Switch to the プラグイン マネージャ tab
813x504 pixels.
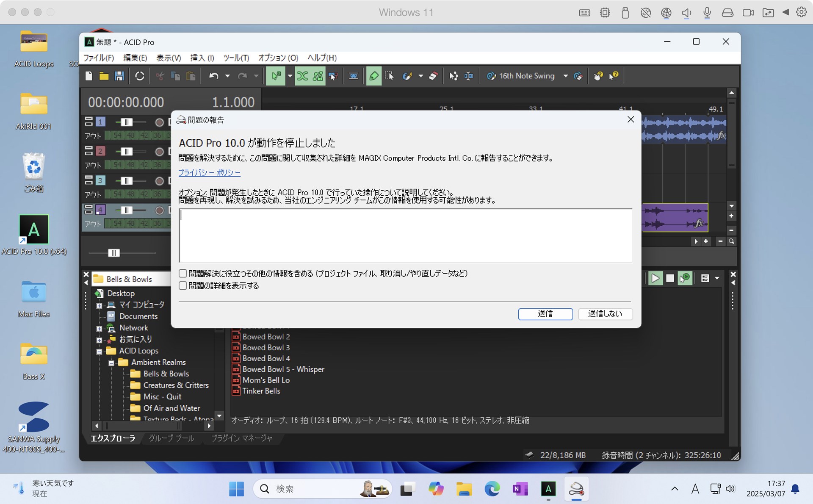tap(242, 438)
